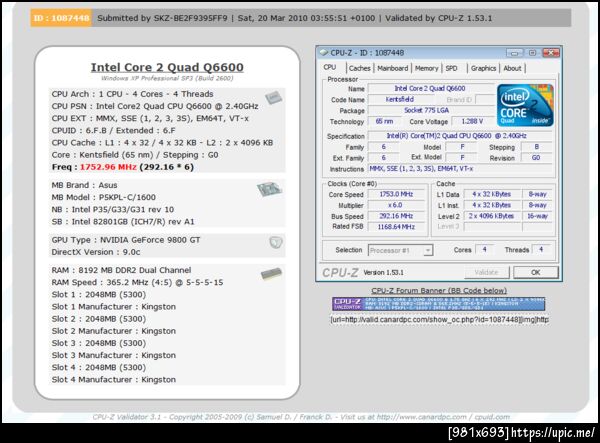
Task: Switch to the CPU tab
Action: click(x=330, y=68)
